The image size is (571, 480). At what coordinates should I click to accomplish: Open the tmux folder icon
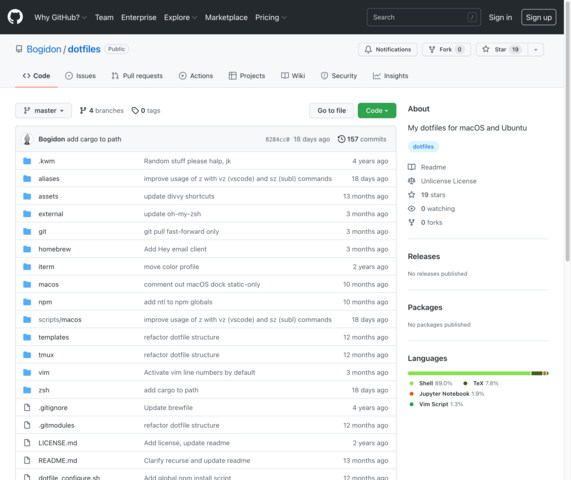27,355
